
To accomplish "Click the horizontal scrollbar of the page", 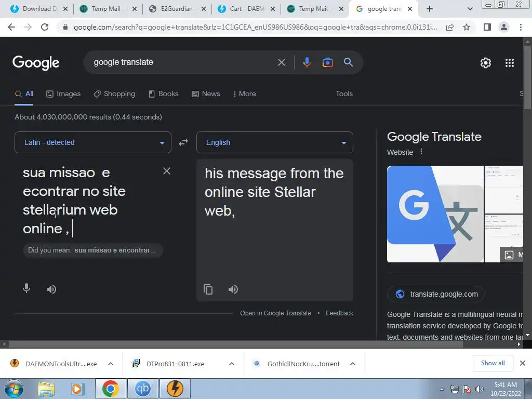I will coord(235,344).
